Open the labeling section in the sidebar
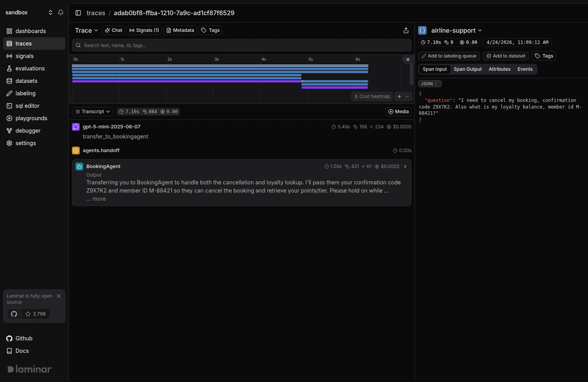This screenshot has width=588, height=382. click(x=26, y=93)
